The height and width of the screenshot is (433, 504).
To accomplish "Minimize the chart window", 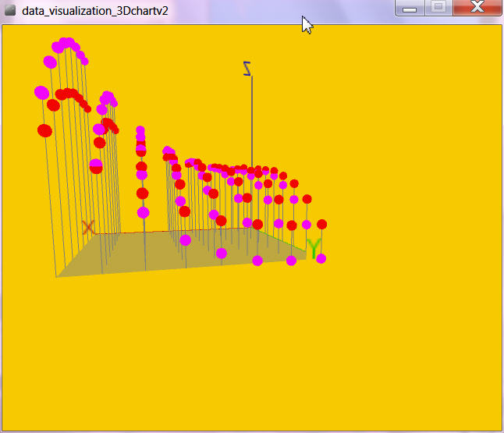I will [x=410, y=8].
